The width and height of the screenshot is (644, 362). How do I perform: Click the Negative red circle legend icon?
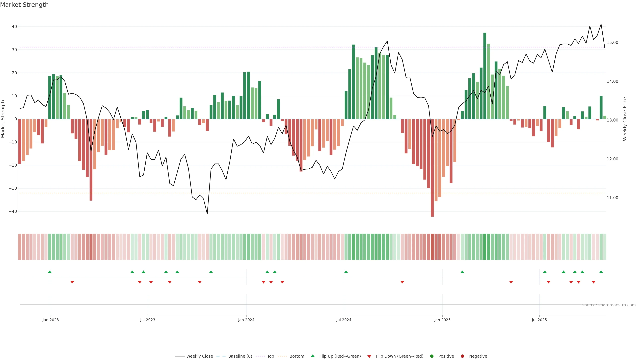pyautogui.click(x=462, y=356)
